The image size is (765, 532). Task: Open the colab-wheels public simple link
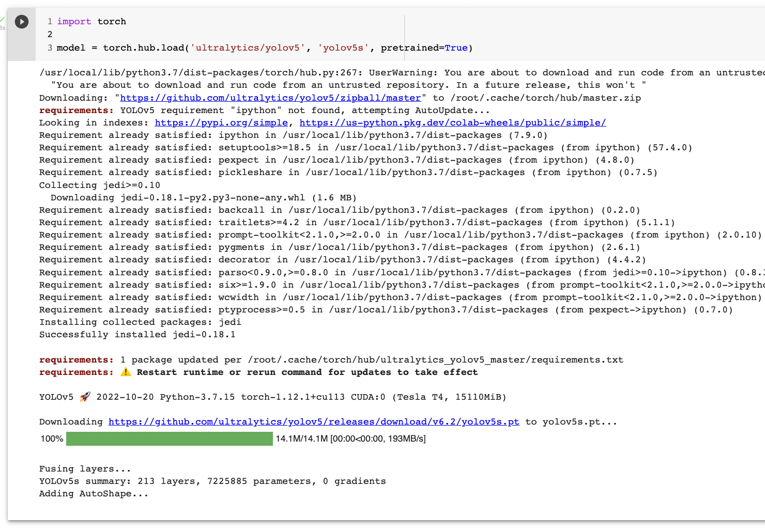coord(453,122)
